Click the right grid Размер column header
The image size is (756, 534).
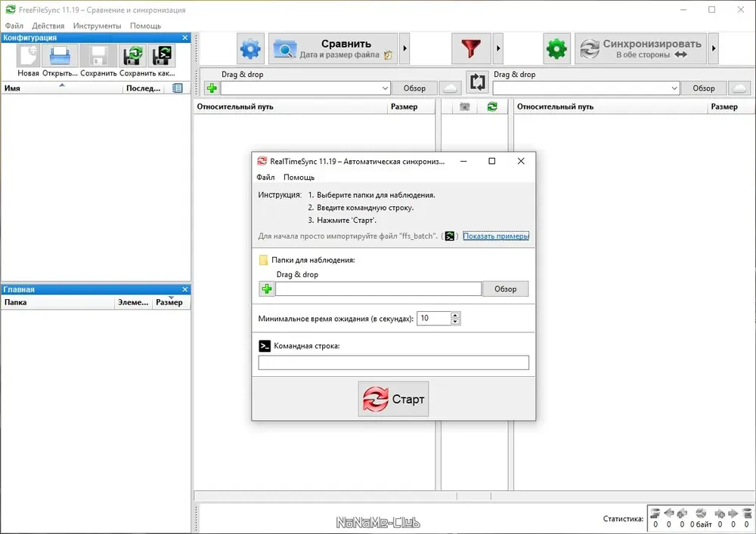[731, 107]
